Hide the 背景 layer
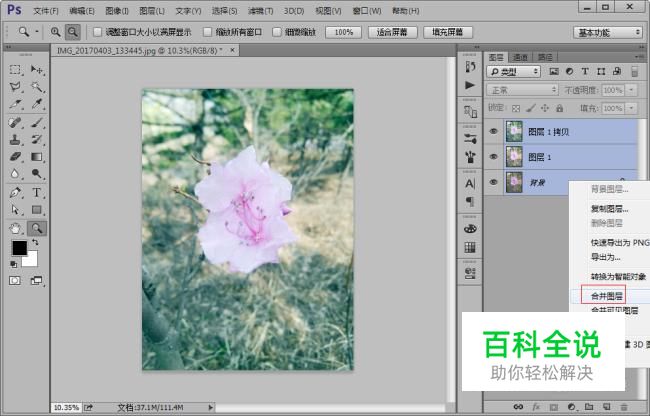This screenshot has width=650, height=416. [493, 182]
